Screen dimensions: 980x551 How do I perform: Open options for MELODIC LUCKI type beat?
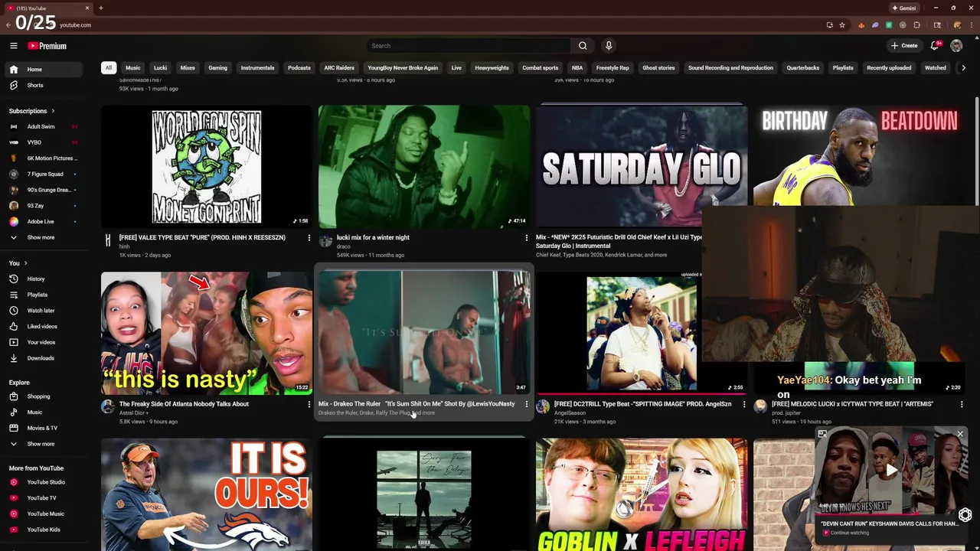point(962,404)
